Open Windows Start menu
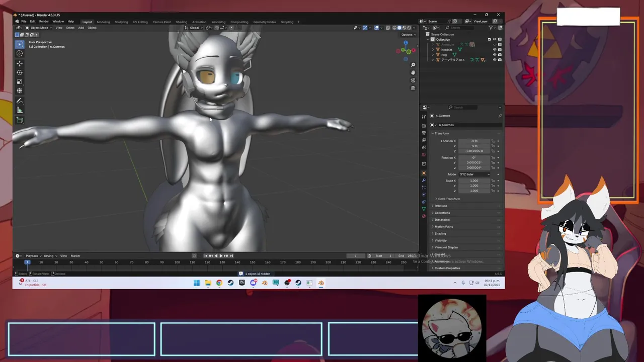 pyautogui.click(x=197, y=283)
